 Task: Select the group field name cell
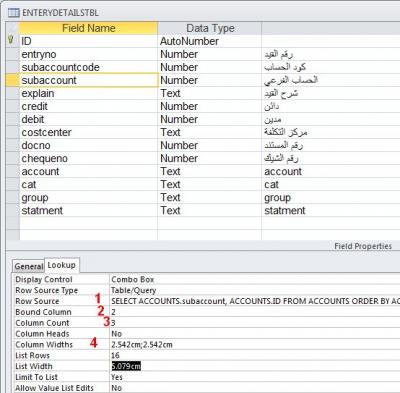(88, 197)
